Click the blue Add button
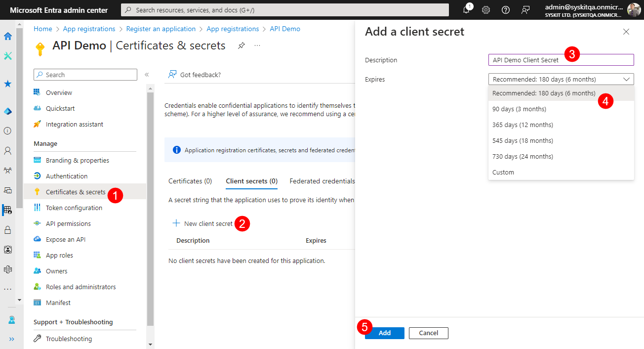Screen dimensions: 644x349 click(x=385, y=333)
